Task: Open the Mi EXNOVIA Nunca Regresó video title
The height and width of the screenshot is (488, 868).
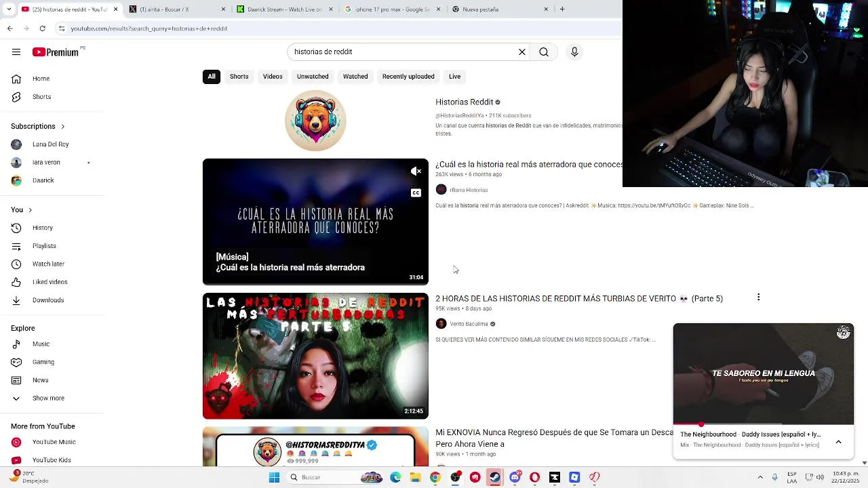Action: [555, 438]
